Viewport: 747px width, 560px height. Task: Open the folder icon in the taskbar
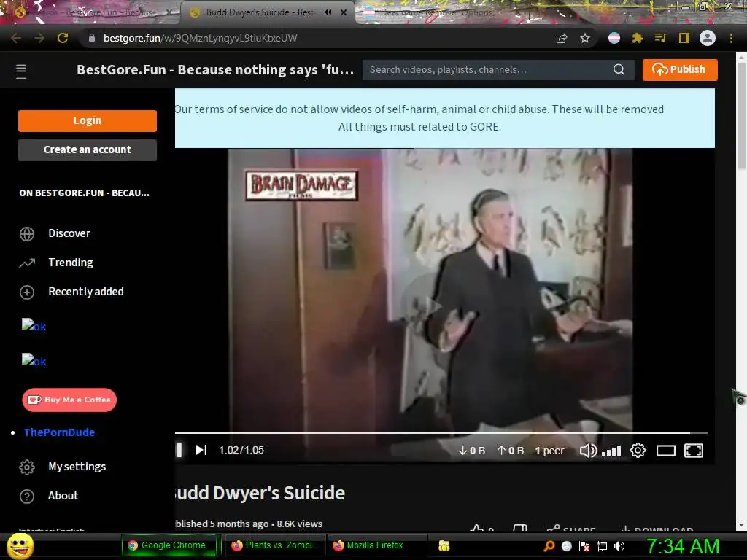[x=444, y=545]
